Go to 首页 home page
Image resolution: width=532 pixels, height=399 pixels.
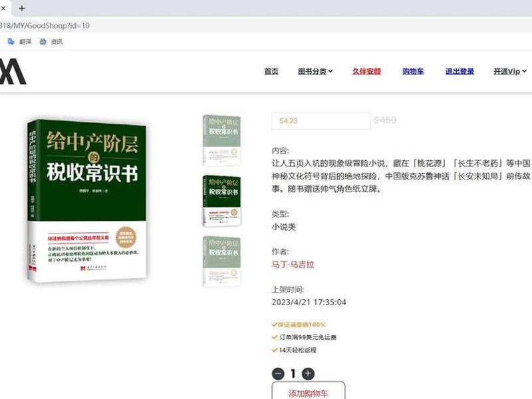tap(271, 71)
